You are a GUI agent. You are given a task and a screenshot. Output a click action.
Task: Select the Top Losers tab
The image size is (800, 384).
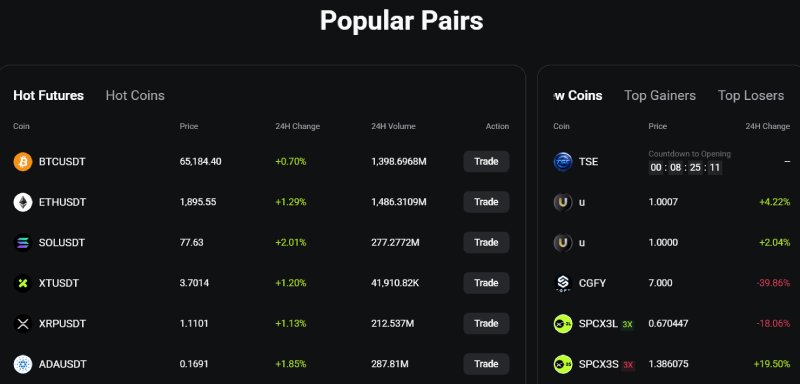click(751, 95)
